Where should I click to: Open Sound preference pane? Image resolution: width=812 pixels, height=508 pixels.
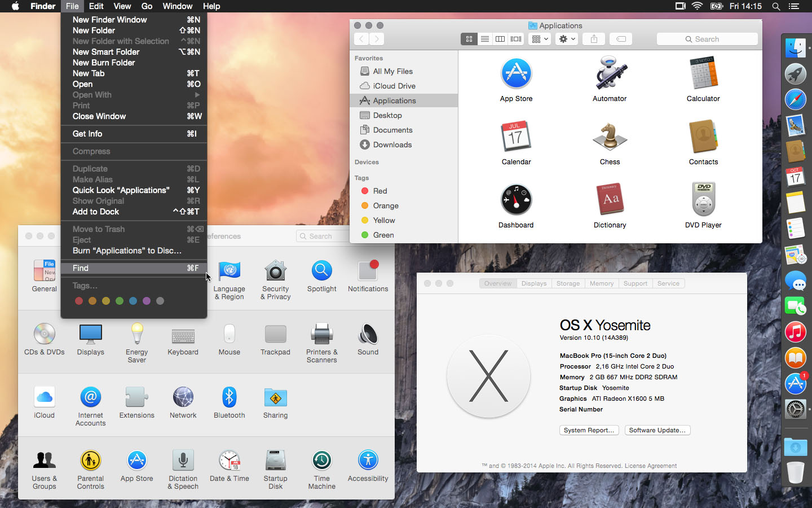click(368, 334)
